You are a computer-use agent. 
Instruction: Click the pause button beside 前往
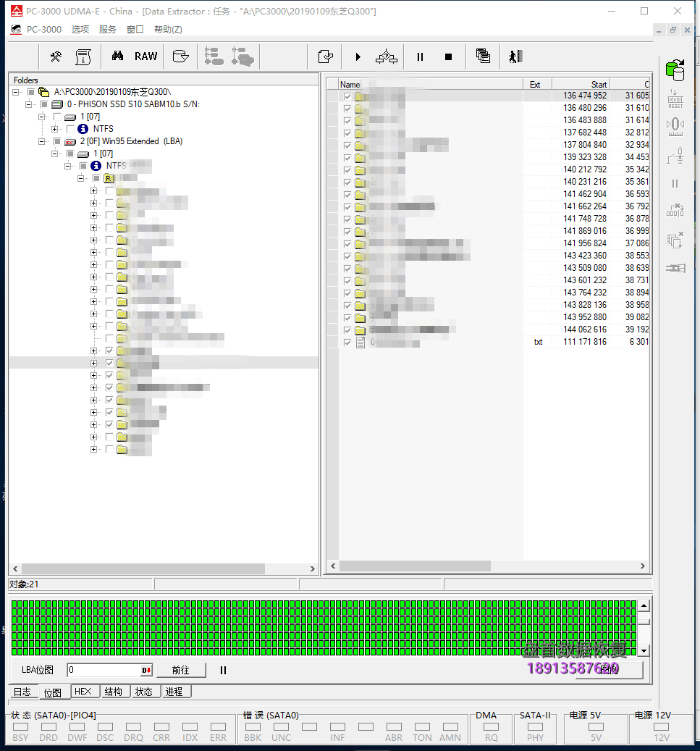223,670
